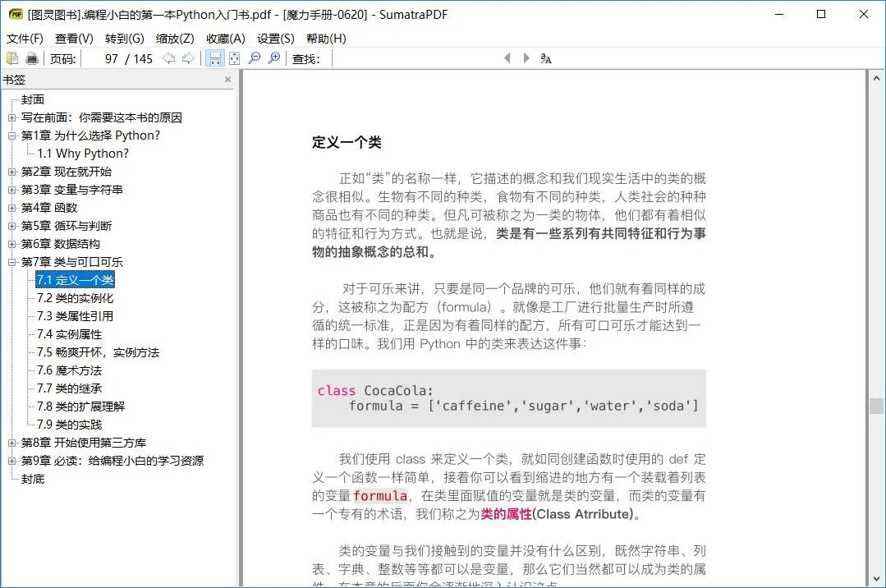Open a new document via the open icon
This screenshot has height=588, width=886.
[13, 57]
